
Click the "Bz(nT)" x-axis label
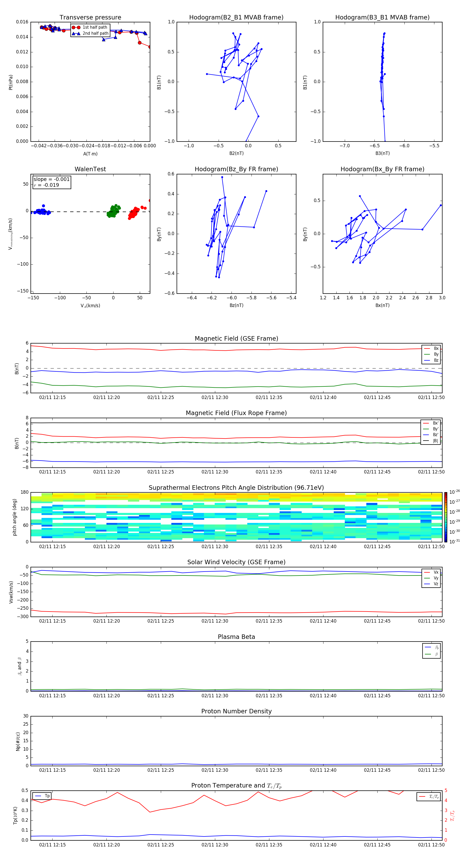pos(236,306)
